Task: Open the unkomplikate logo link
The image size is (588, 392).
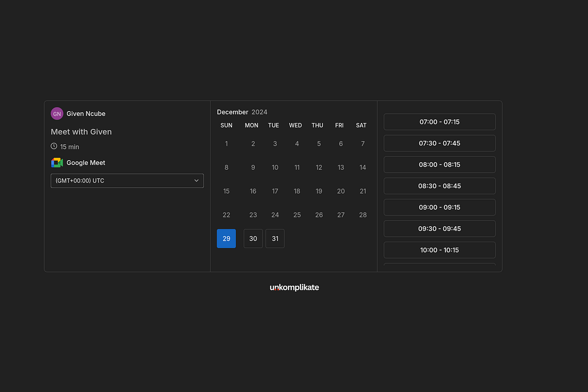Action: (294, 287)
